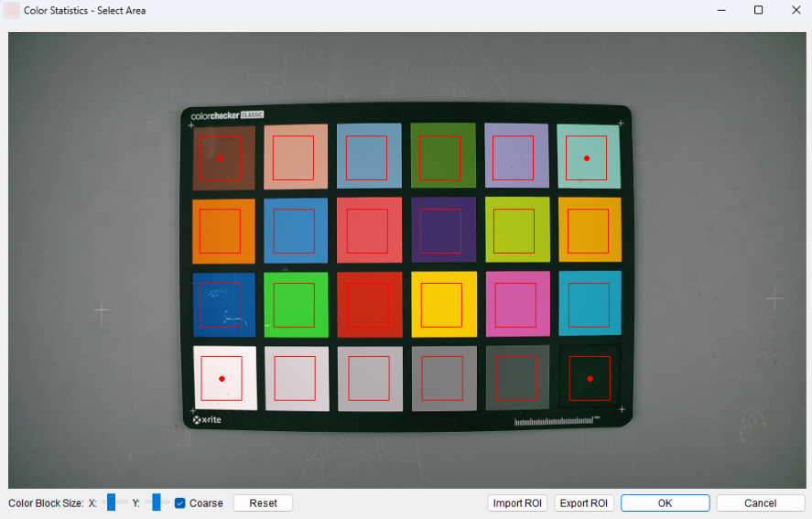Maximize the Color Statistics window
Screen dimensions: 812x519
[x=758, y=11]
